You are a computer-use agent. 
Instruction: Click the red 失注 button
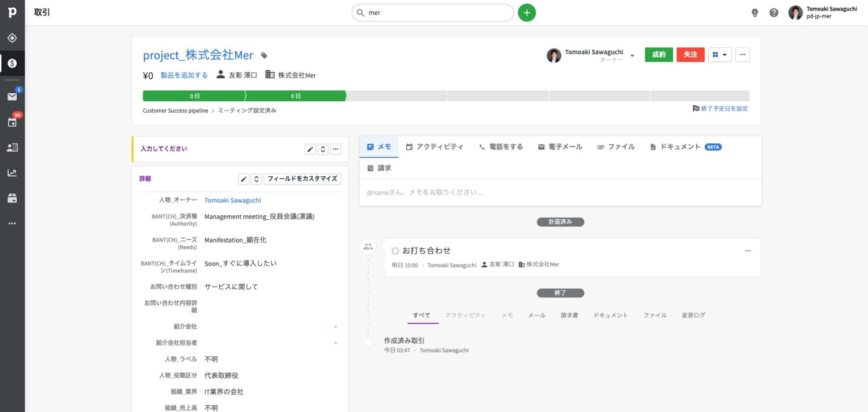pyautogui.click(x=690, y=55)
